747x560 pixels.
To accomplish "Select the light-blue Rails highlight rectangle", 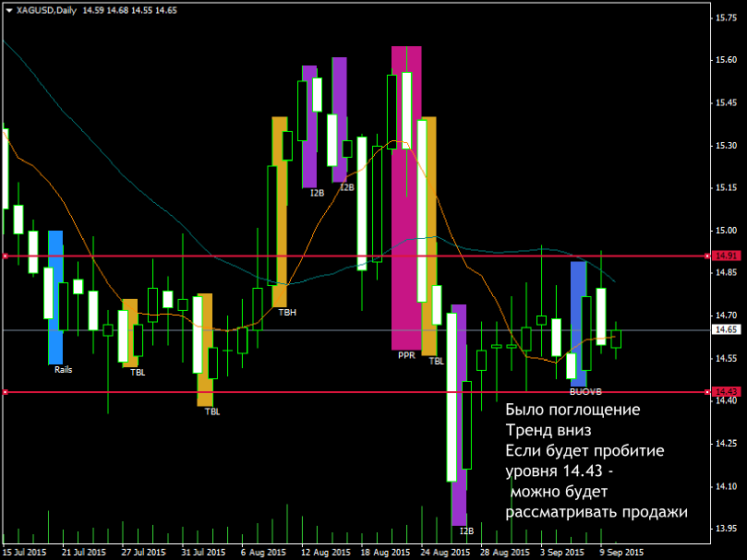I will click(x=55, y=298).
